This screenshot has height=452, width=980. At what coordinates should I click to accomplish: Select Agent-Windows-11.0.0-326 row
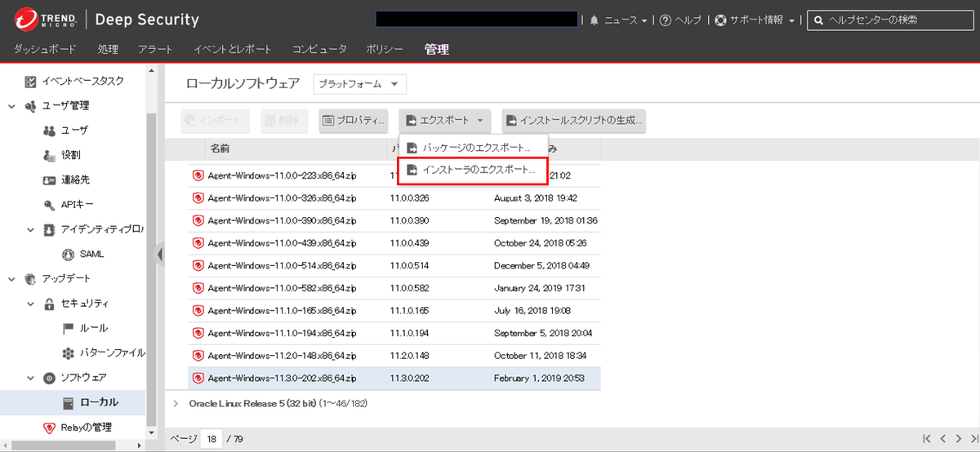pos(282,198)
